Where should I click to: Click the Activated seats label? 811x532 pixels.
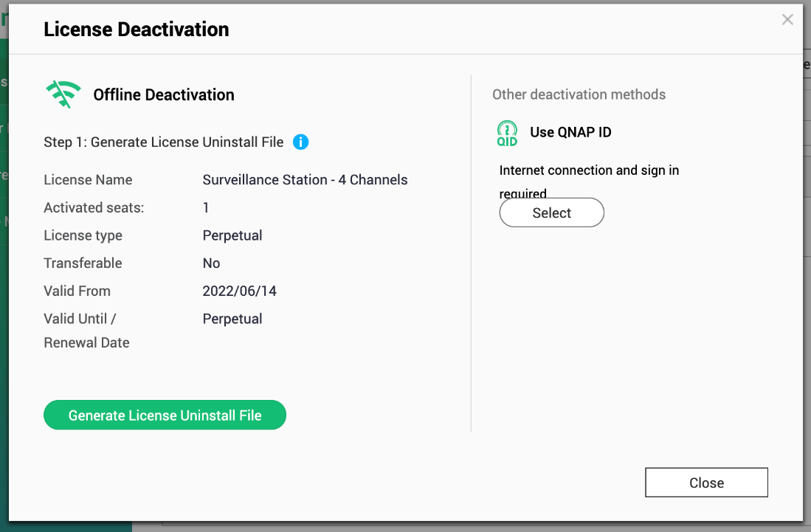tap(94, 208)
